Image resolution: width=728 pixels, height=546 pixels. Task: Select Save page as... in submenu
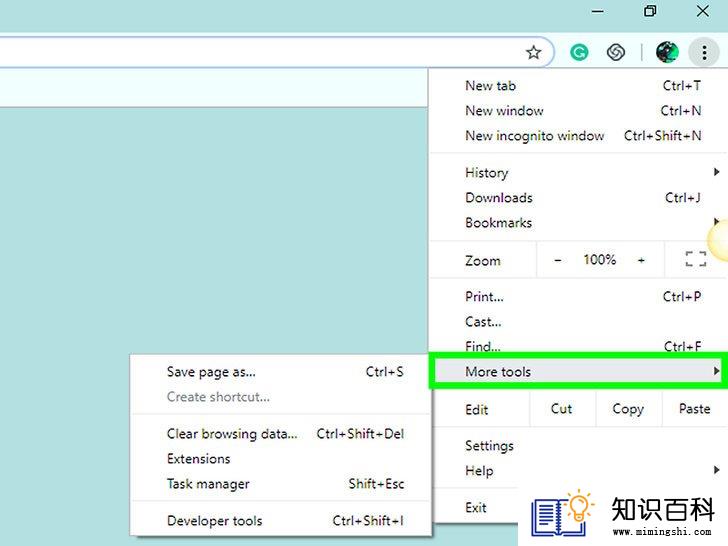pyautogui.click(x=281, y=372)
